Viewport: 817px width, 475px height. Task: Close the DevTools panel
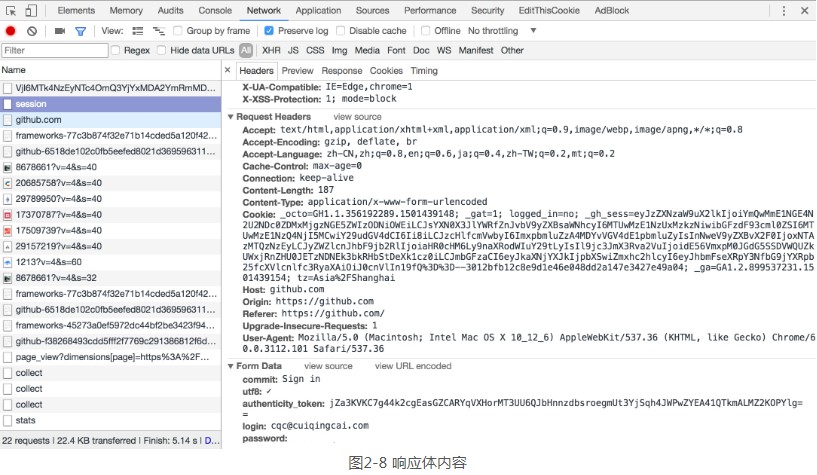[804, 10]
